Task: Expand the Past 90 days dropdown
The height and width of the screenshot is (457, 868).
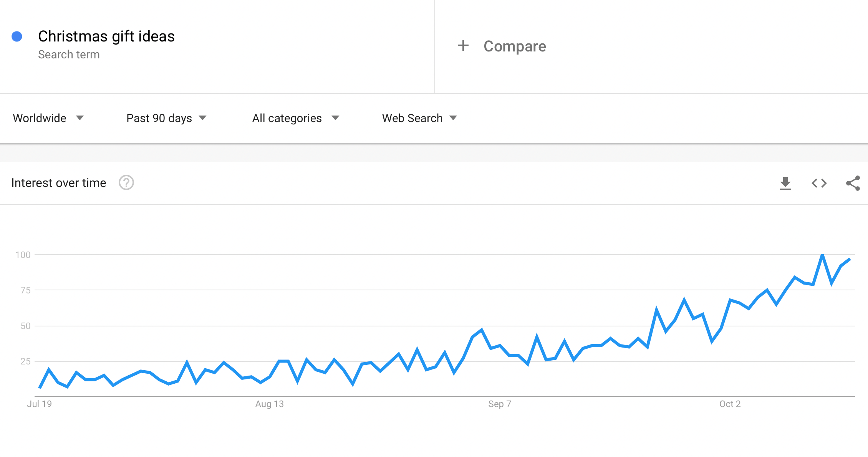Action: point(166,118)
